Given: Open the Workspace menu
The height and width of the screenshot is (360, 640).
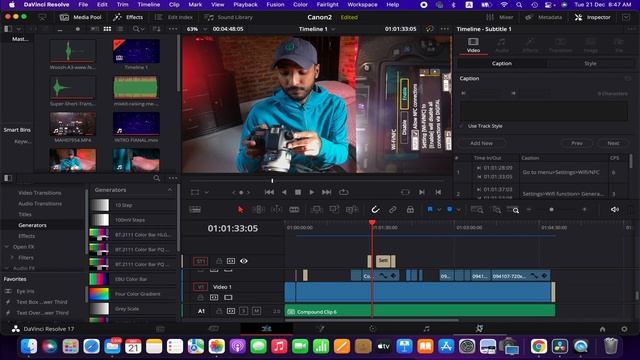Looking at the screenshot, I should click(362, 4).
